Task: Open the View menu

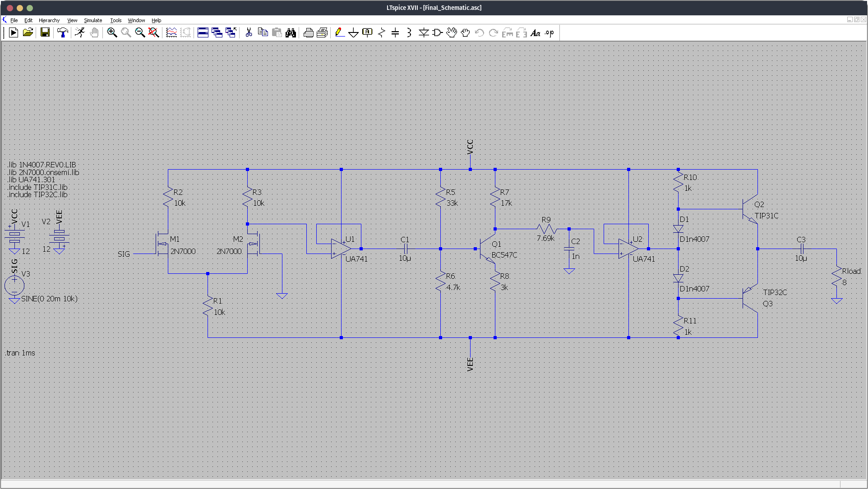Action: click(x=72, y=20)
